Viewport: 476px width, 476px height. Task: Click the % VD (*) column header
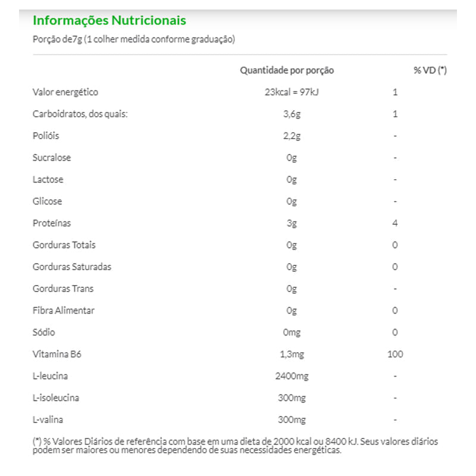coord(430,70)
